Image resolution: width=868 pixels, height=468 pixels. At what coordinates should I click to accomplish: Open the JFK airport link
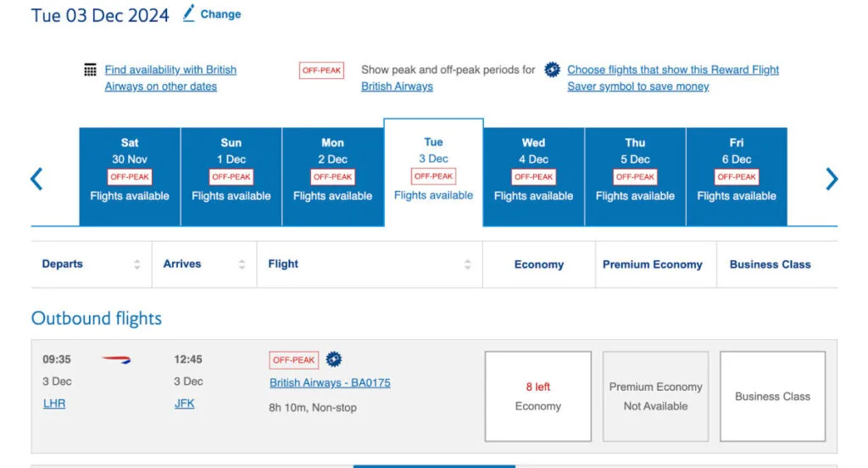pyautogui.click(x=184, y=404)
